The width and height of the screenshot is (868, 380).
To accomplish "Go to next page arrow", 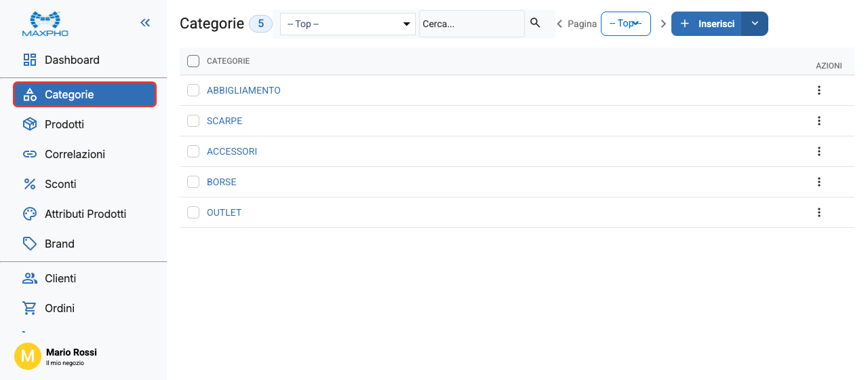I will (x=663, y=24).
